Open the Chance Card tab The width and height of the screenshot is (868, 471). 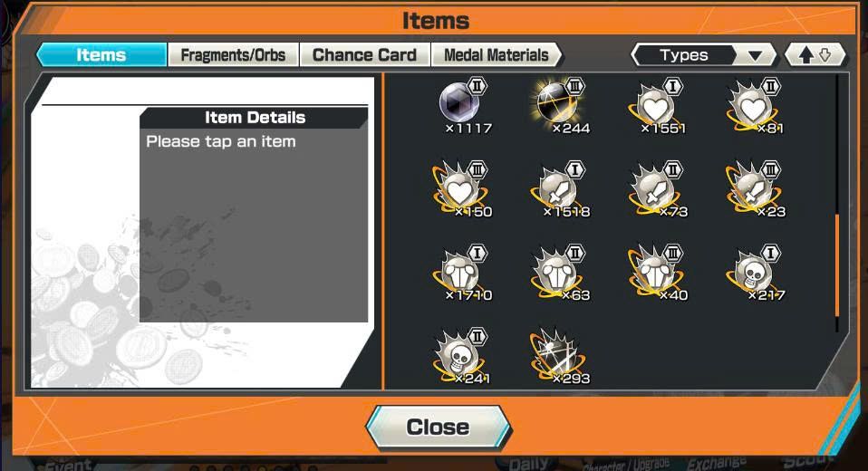pos(364,54)
